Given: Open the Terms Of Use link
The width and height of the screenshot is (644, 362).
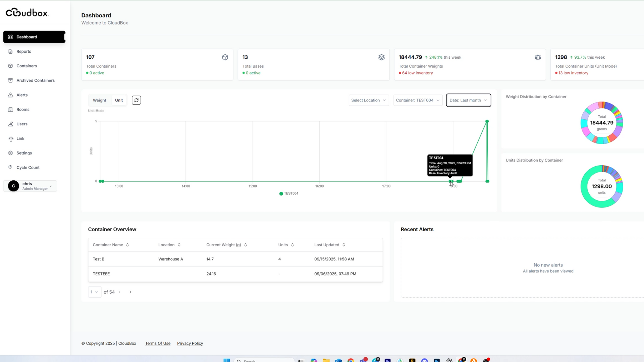Looking at the screenshot, I should 158,343.
